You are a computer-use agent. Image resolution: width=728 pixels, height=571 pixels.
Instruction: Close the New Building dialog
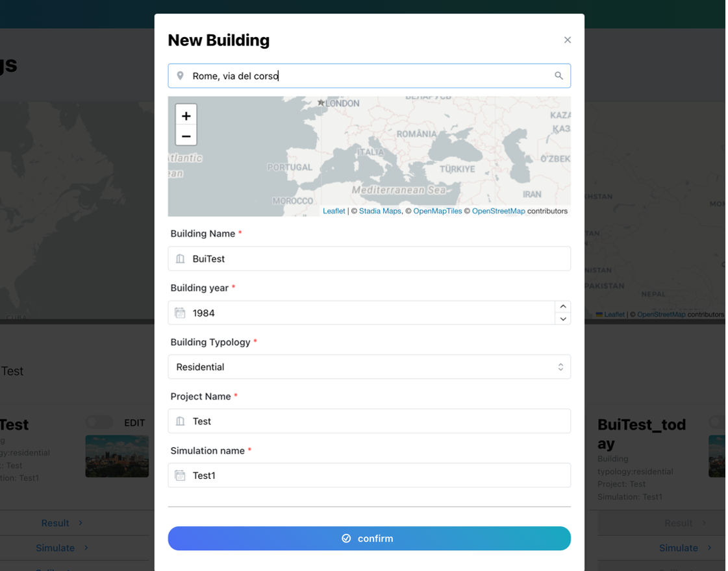point(567,40)
